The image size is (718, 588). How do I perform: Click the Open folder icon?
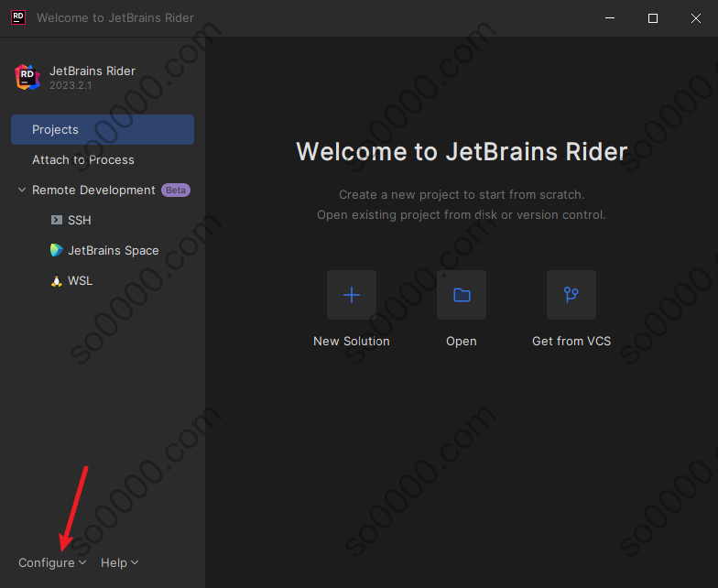462,295
